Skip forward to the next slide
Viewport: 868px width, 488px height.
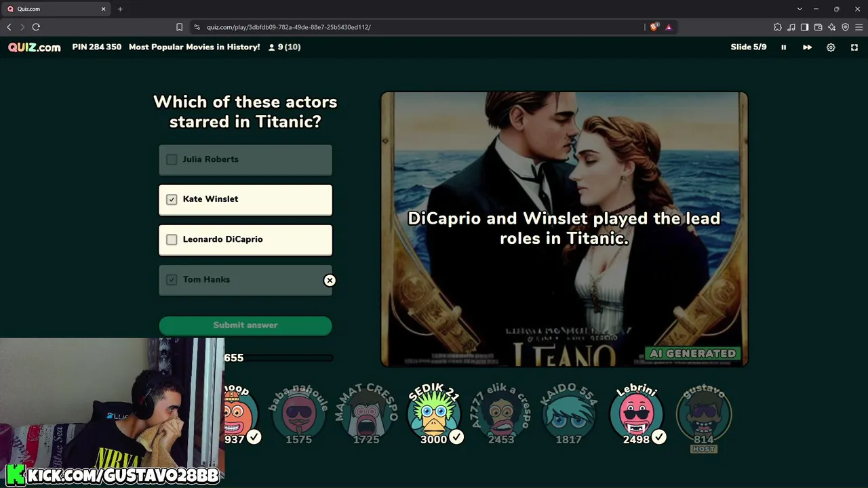click(x=807, y=47)
